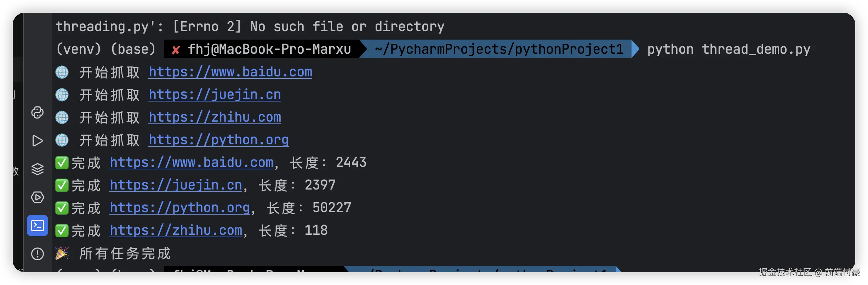Screen dimensions: 868x285
Task: Open Python Packages (stacked layers icon)
Action: pyautogui.click(x=38, y=169)
